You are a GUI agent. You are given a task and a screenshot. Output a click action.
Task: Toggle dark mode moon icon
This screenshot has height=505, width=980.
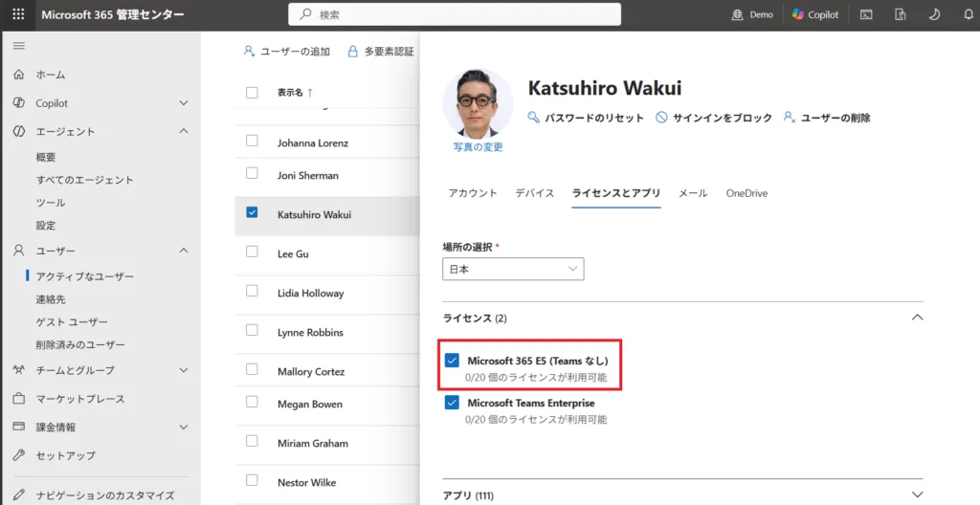click(934, 15)
